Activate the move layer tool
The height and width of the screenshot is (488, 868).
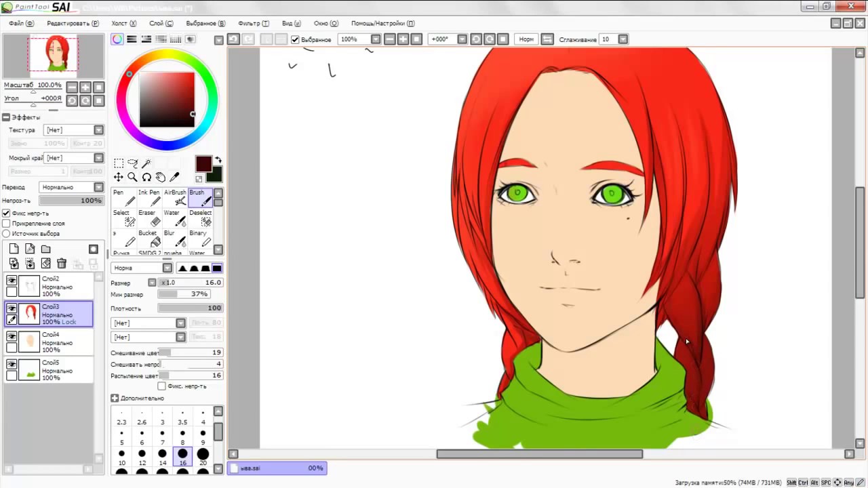pyautogui.click(x=119, y=177)
